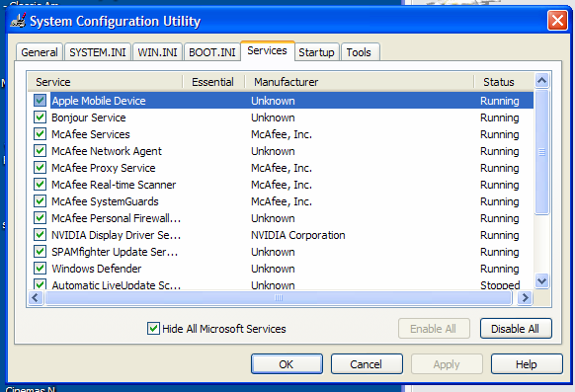
Task: Disable the Windows Defender checkbox
Action: point(40,269)
